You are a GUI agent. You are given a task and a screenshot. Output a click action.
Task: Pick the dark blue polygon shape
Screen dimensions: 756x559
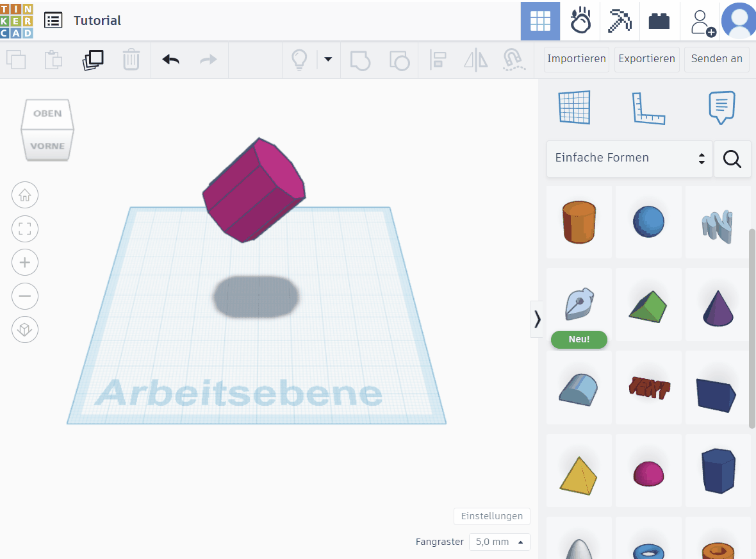click(718, 471)
